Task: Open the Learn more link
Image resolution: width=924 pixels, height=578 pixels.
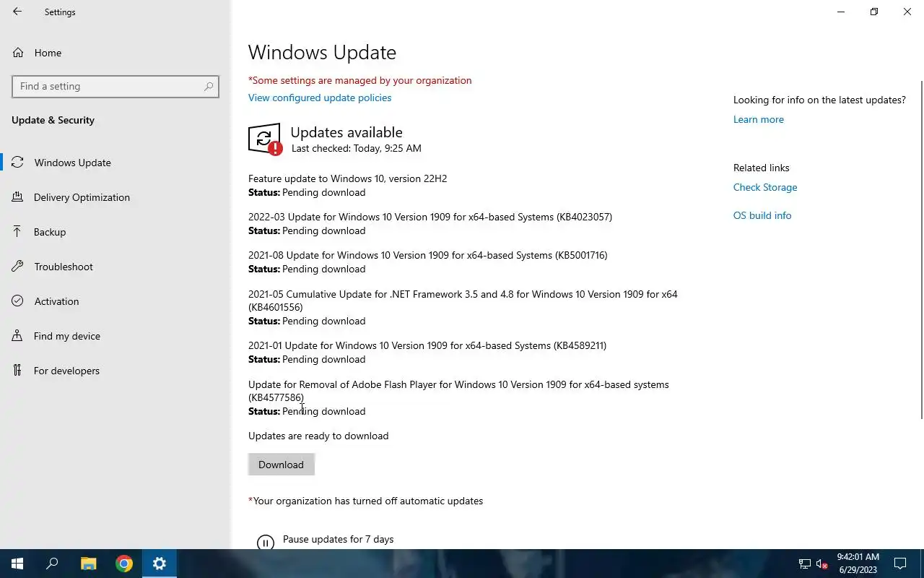Action: tap(758, 119)
